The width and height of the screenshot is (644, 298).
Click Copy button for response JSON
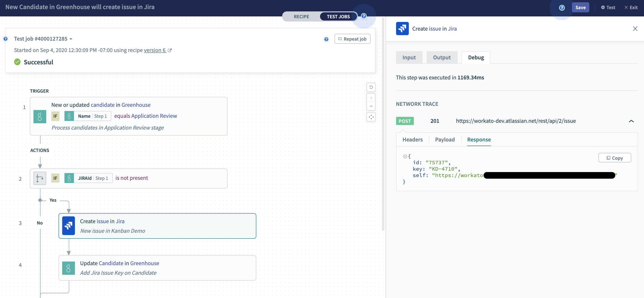(614, 157)
